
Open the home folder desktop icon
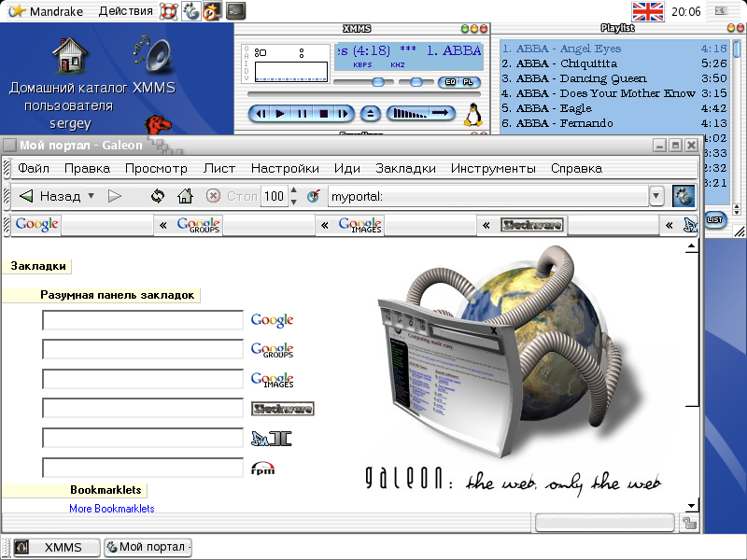(x=69, y=55)
